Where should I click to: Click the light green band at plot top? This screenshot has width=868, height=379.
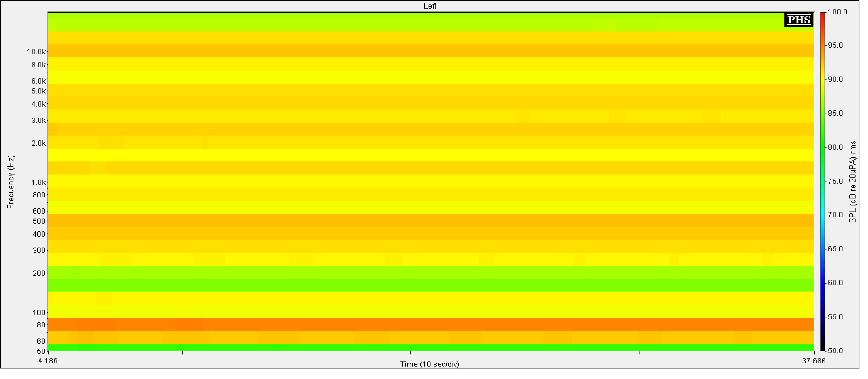tap(430, 22)
